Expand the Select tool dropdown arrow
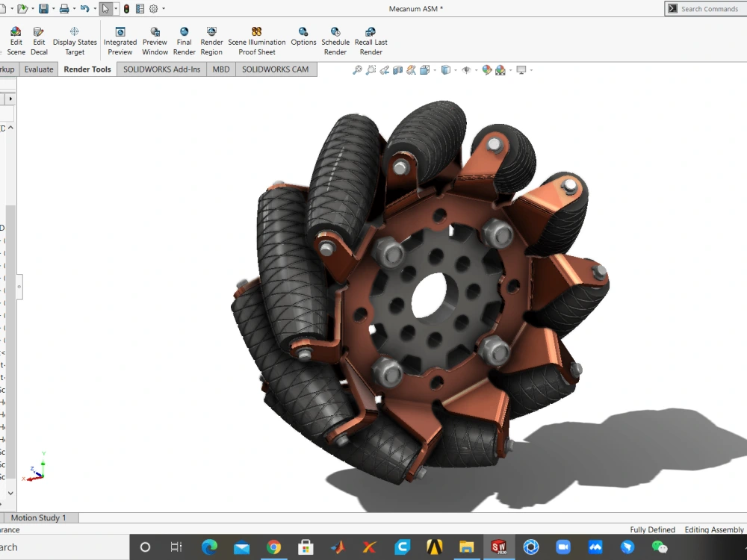Viewport: 747px width, 560px height. tap(116, 8)
